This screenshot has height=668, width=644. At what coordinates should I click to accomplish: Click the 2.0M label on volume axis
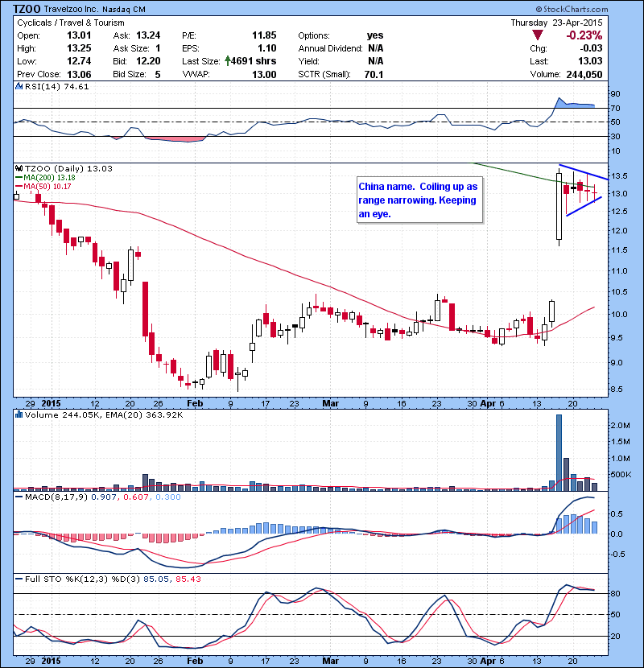coord(620,425)
